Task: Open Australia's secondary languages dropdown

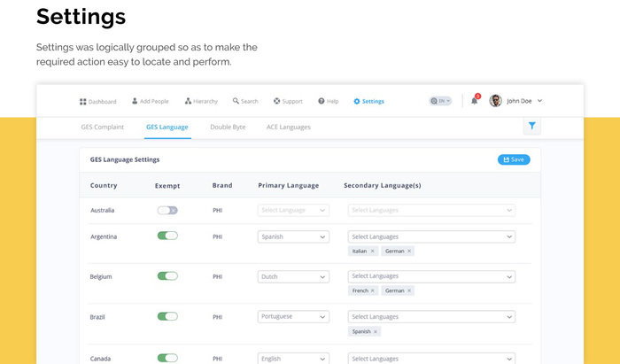Action: pos(431,210)
